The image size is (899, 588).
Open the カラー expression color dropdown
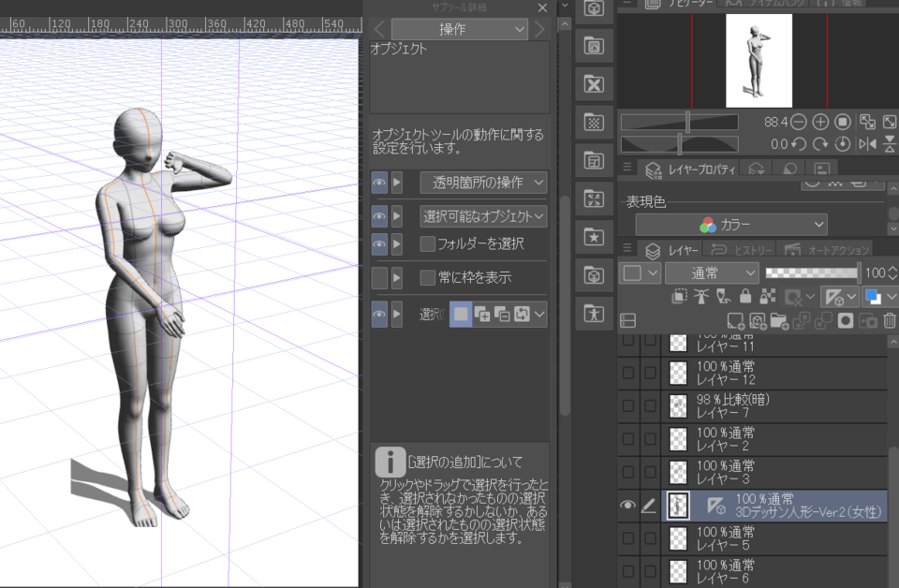(x=731, y=225)
